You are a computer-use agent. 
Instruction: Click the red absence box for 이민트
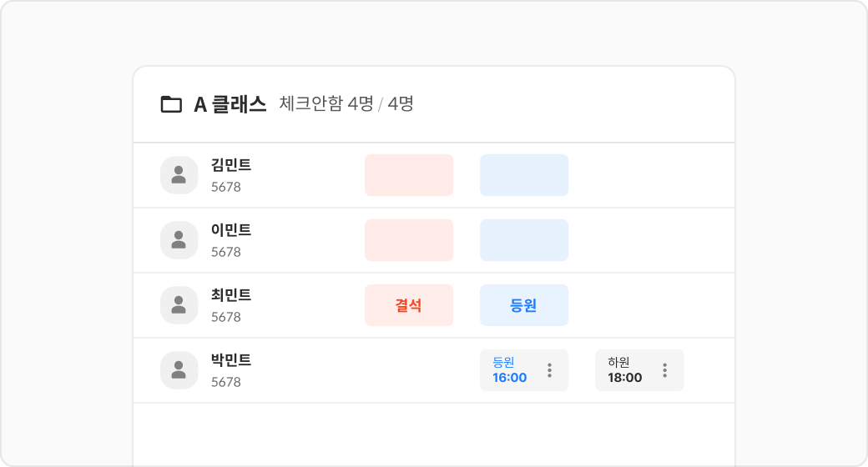click(x=409, y=240)
